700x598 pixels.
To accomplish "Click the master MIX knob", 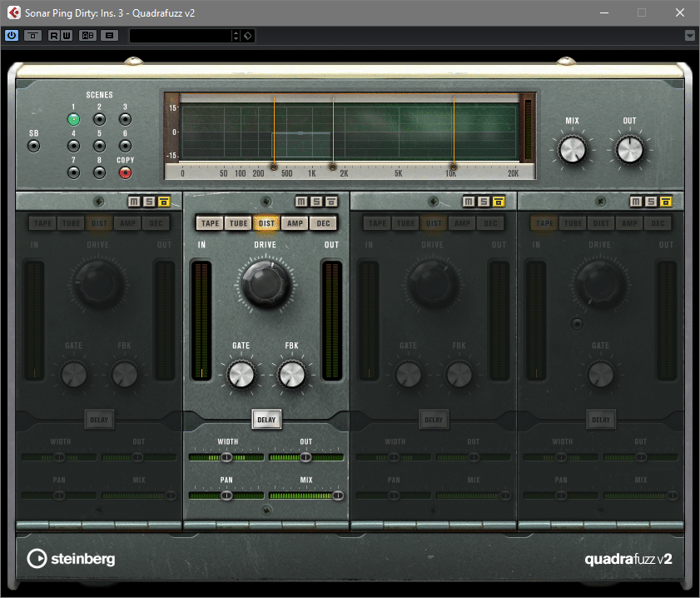I will [573, 150].
